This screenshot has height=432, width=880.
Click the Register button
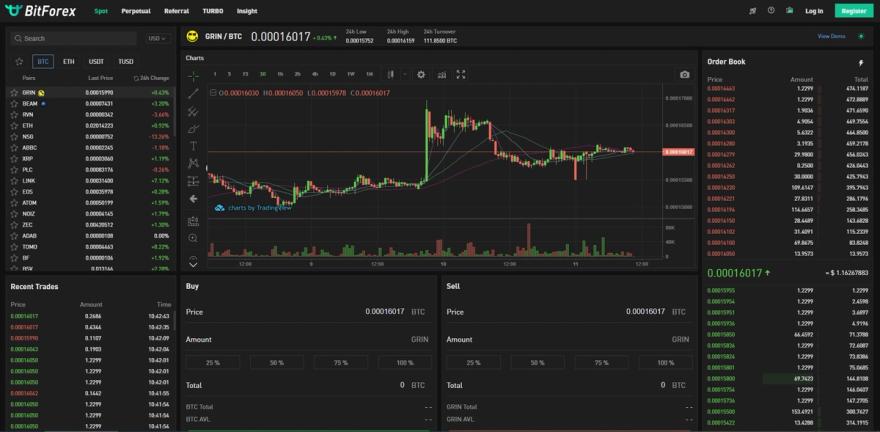pyautogui.click(x=854, y=11)
